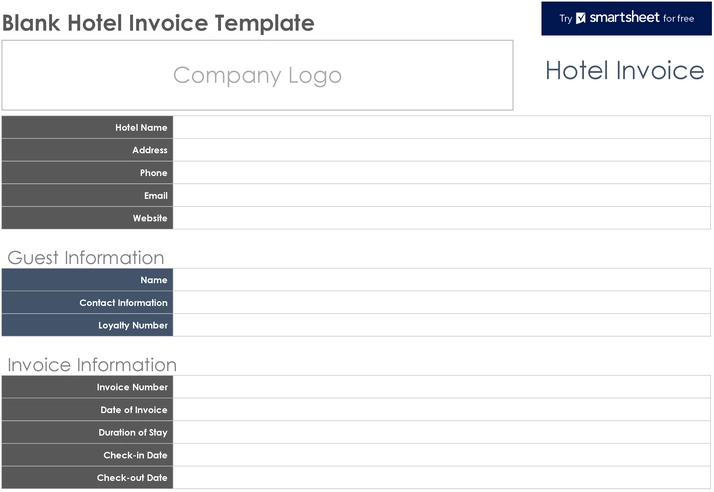Image resolution: width=714 pixels, height=492 pixels.
Task: Click the Email entry field
Action: pyautogui.click(x=441, y=195)
